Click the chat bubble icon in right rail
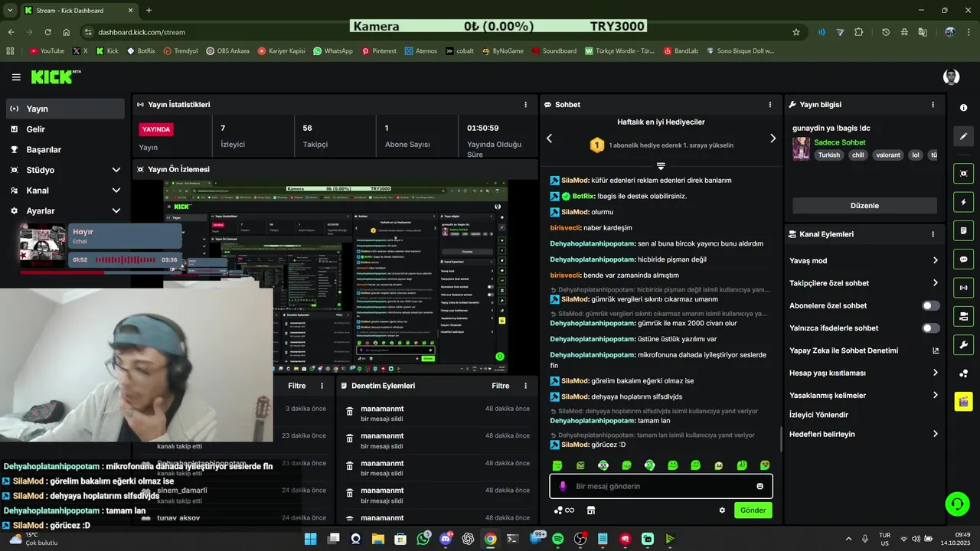Image resolution: width=980 pixels, height=551 pixels. point(964,259)
